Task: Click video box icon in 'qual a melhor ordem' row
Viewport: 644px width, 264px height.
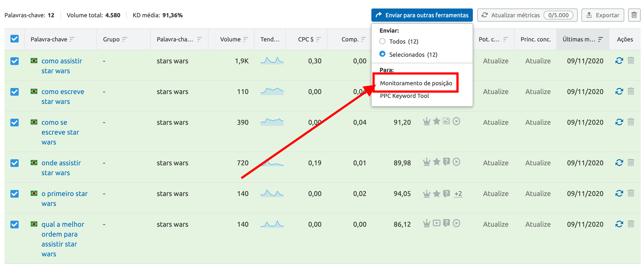Action: (437, 223)
